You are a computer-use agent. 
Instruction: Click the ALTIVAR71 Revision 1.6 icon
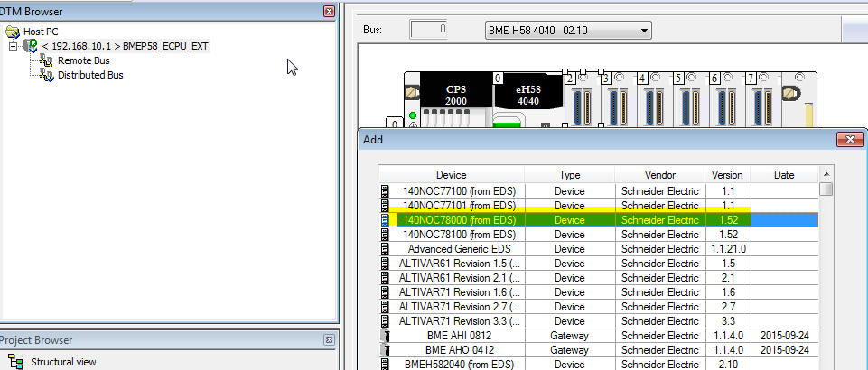(386, 292)
